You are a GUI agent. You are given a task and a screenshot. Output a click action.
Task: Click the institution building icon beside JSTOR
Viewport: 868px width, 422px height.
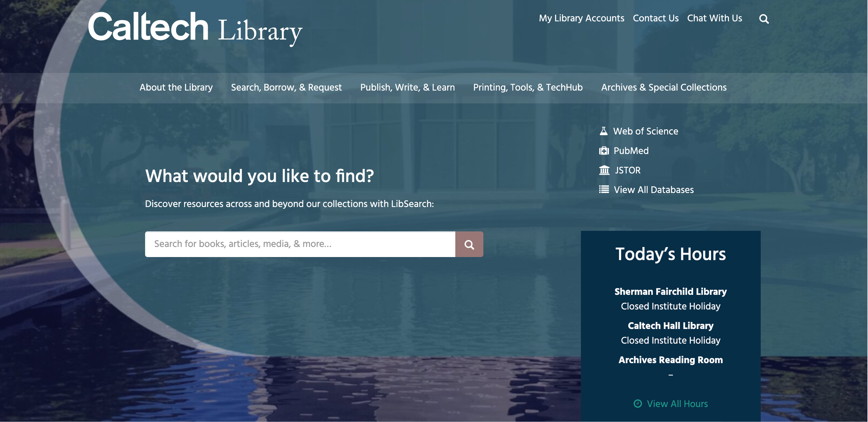pyautogui.click(x=604, y=170)
